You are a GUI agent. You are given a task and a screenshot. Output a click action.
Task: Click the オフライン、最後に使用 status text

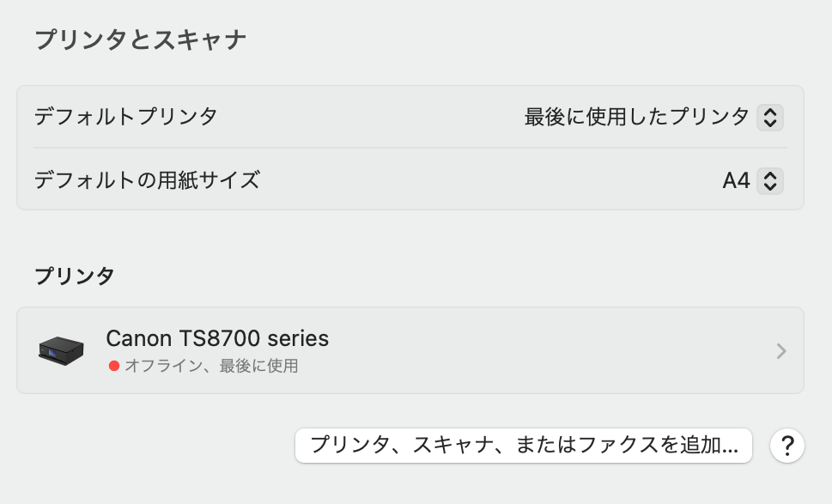pos(211,366)
